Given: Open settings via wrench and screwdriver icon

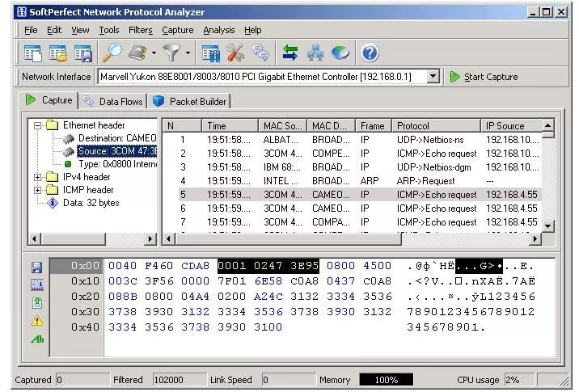Looking at the screenshot, I should point(235,53).
